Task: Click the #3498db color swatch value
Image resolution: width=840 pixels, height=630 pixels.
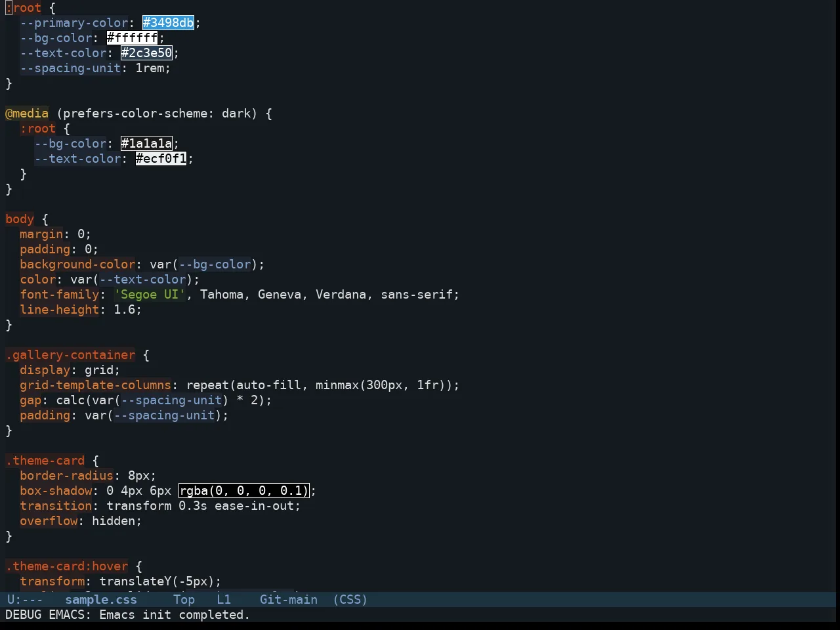Action: (168, 23)
